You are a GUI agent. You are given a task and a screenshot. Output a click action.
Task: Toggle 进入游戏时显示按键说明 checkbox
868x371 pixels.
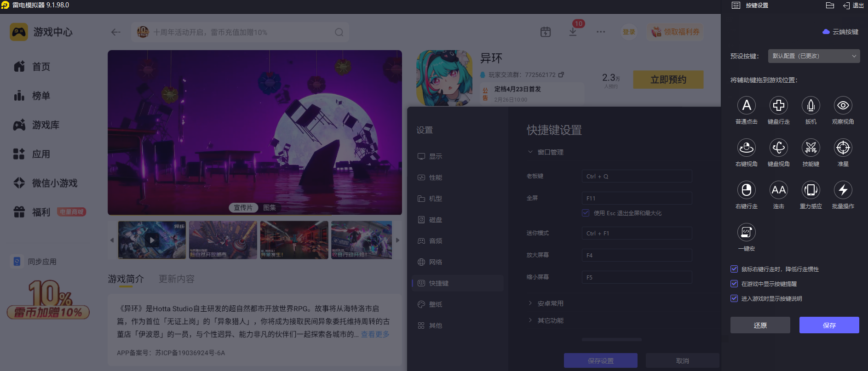click(734, 298)
